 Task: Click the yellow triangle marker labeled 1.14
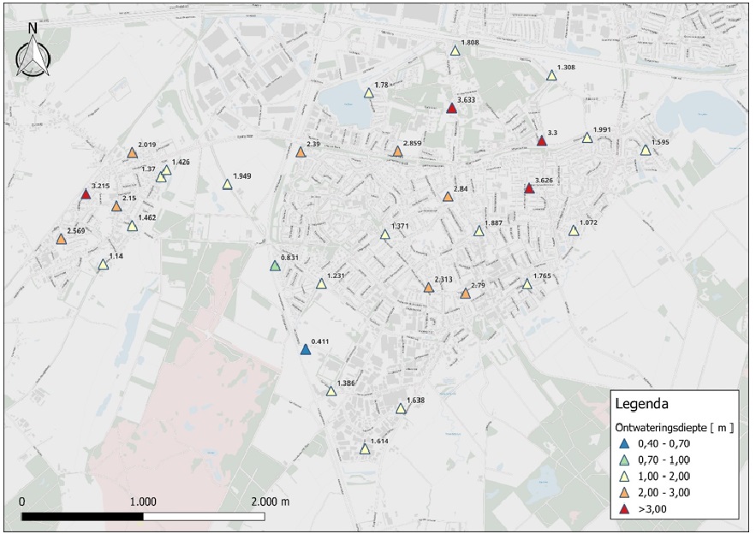[104, 264]
